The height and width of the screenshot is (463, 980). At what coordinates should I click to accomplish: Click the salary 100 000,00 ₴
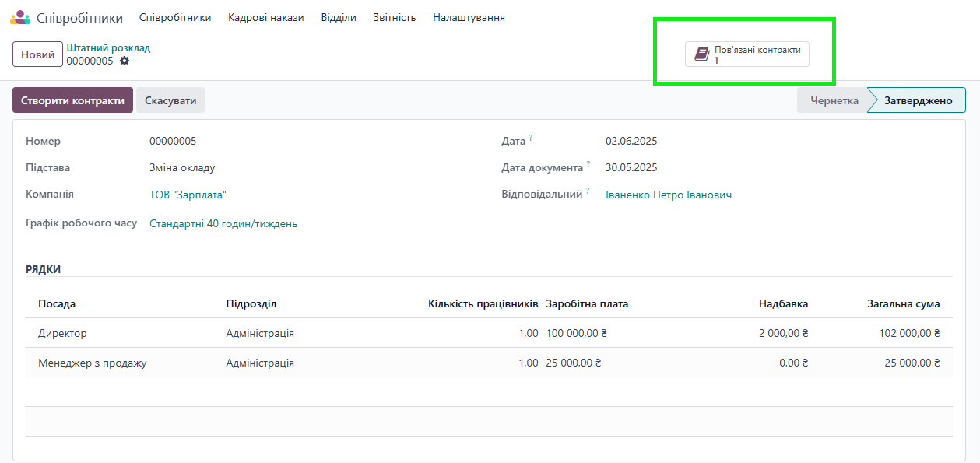click(577, 333)
